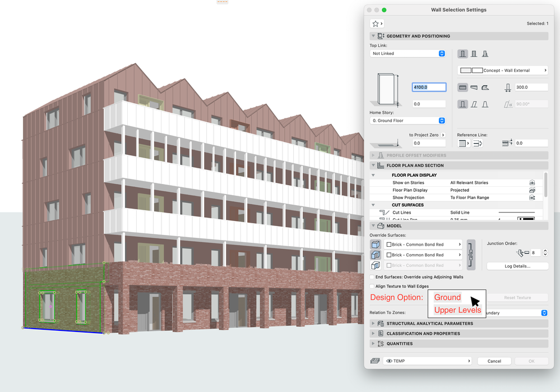Open the Home Story Ground Floor dropdown
This screenshot has width=560, height=392.
[408, 121]
